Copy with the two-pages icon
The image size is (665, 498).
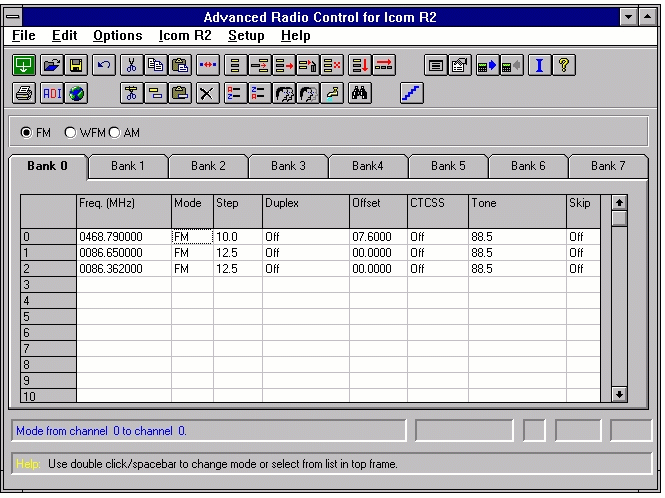click(156, 65)
